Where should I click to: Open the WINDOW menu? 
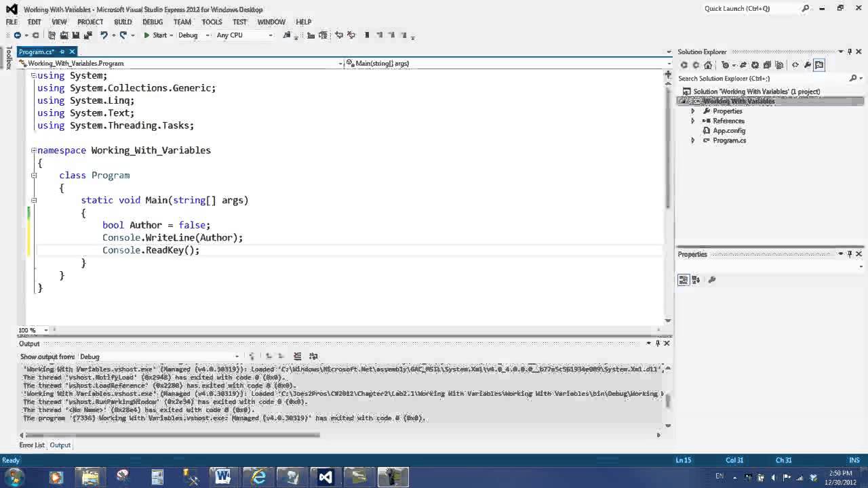coord(271,22)
